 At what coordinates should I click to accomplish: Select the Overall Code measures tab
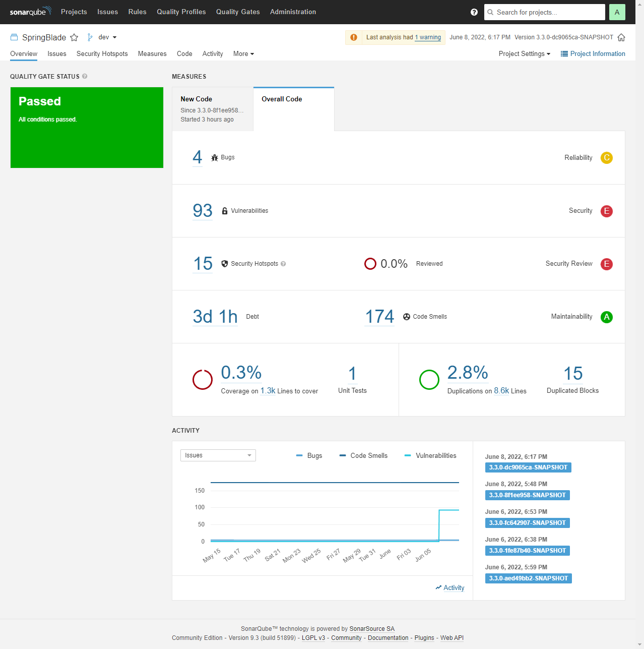click(294, 109)
